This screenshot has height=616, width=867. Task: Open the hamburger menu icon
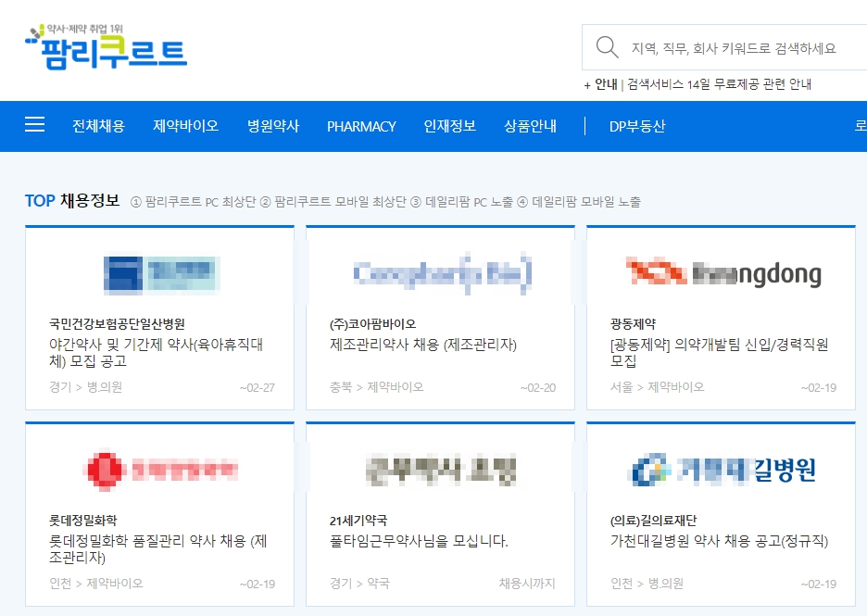pyautogui.click(x=35, y=124)
